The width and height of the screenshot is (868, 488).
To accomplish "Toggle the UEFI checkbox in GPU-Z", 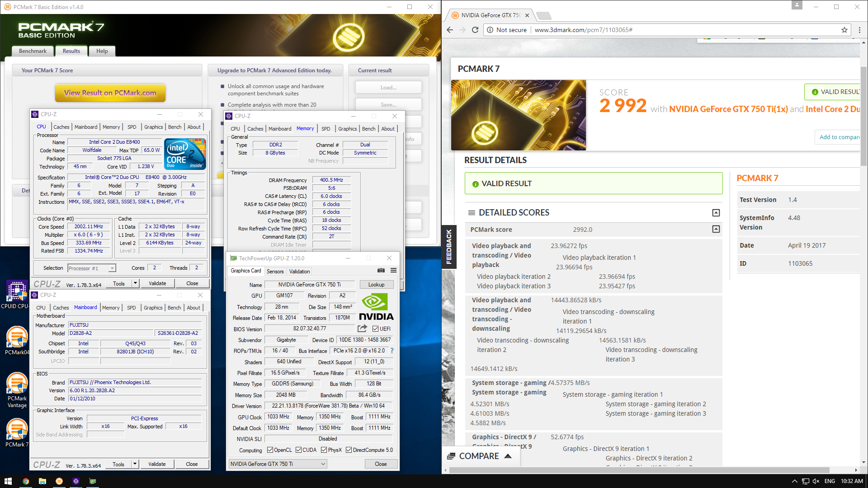I will point(375,328).
